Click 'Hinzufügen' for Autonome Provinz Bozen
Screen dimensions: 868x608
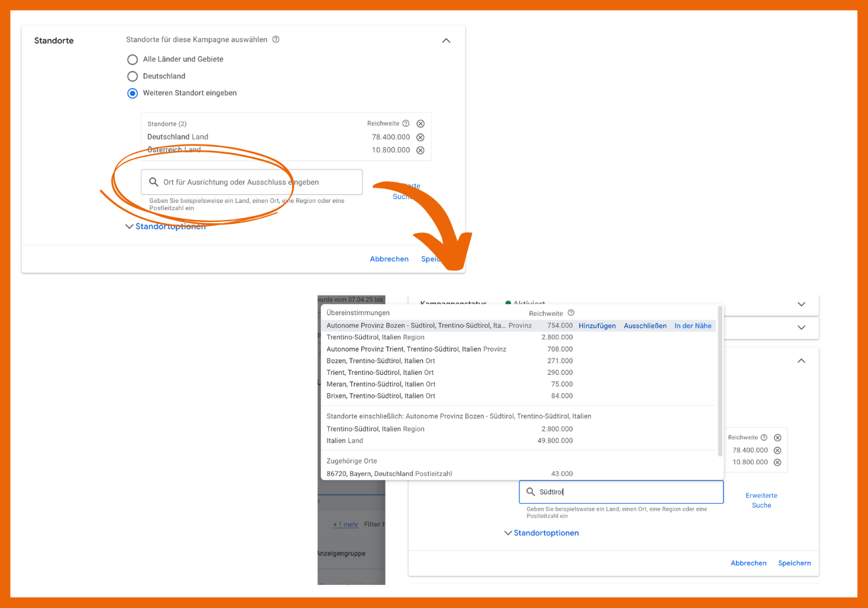click(x=597, y=326)
